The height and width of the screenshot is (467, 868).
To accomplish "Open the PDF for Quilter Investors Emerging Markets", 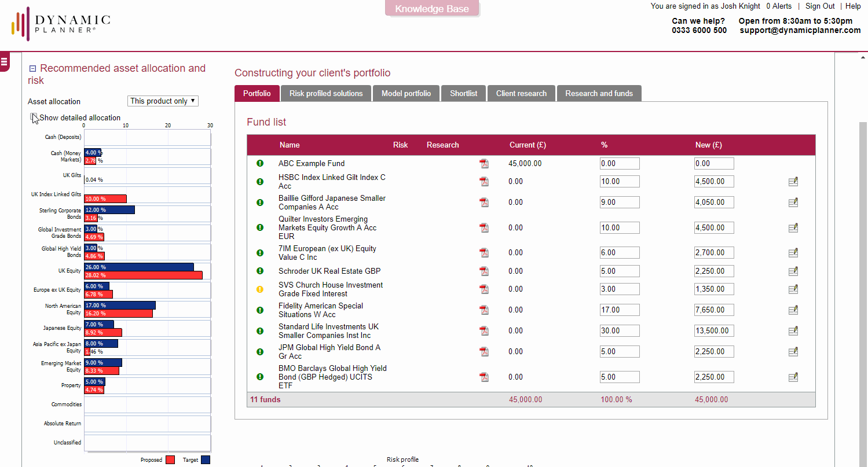I will click(484, 228).
